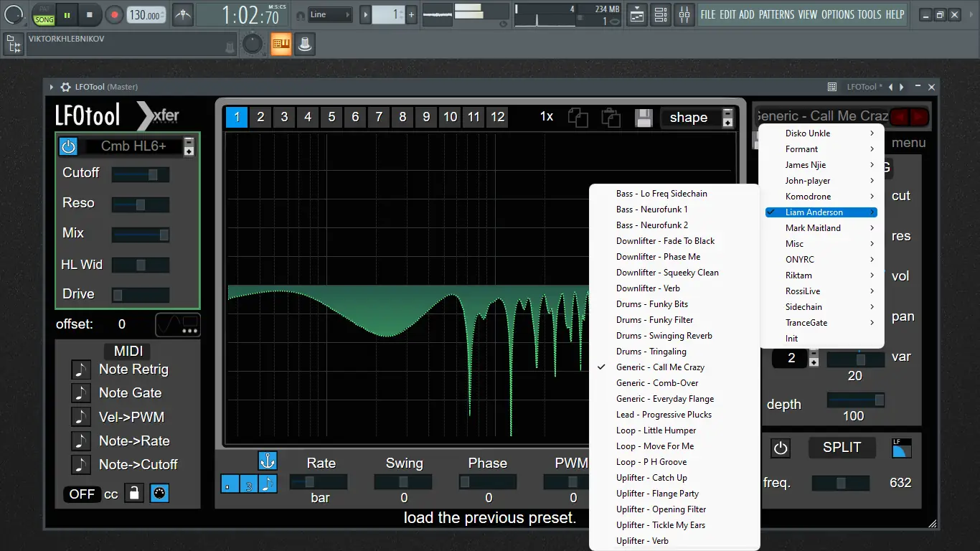The image size is (980, 551).
Task: Click the channel rack step sequencer icon
Action: (x=660, y=14)
